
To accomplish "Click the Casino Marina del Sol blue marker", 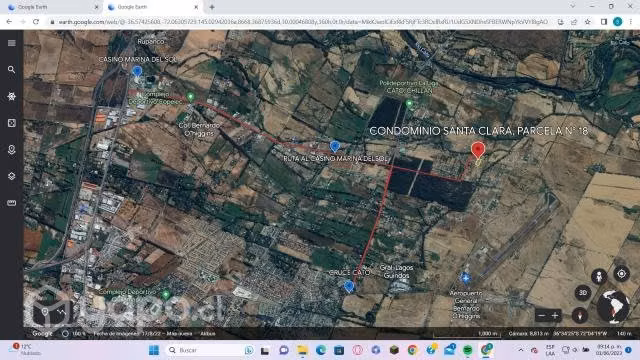I will 138,71.
